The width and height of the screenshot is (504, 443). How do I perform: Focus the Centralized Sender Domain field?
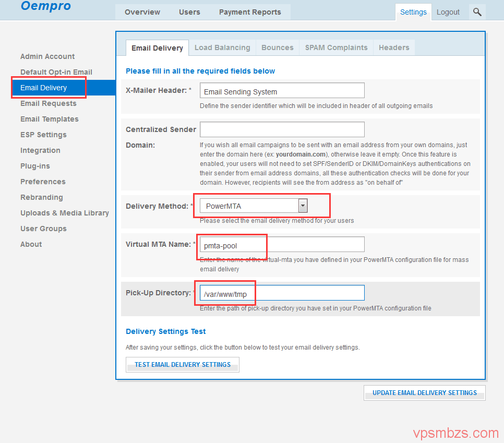[282, 129]
